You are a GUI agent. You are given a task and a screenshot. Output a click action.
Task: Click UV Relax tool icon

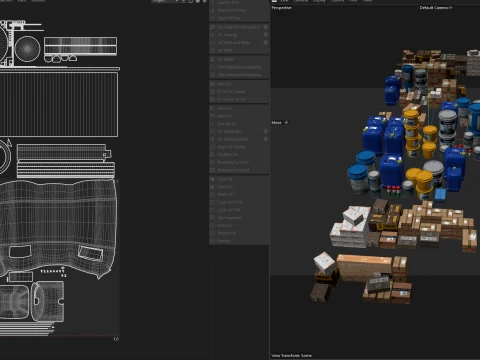tap(213, 59)
